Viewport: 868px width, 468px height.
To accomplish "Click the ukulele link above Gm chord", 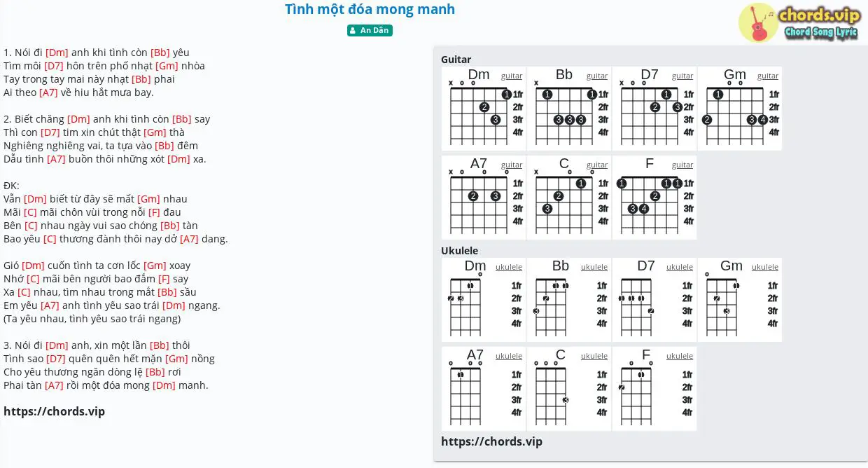I will (765, 267).
